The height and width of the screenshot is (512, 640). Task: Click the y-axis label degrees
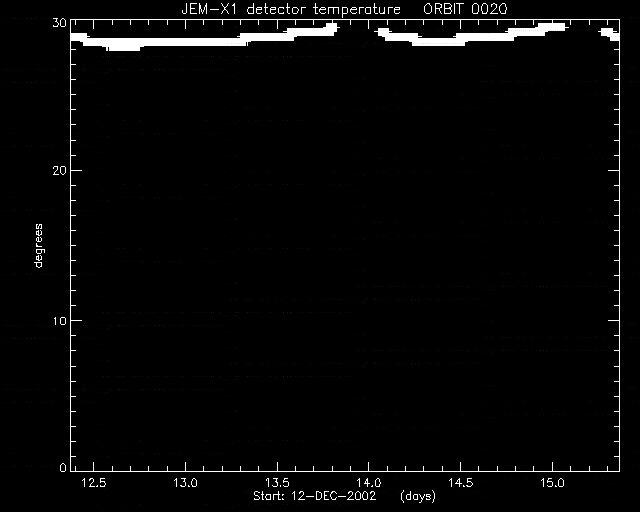(x=38, y=245)
